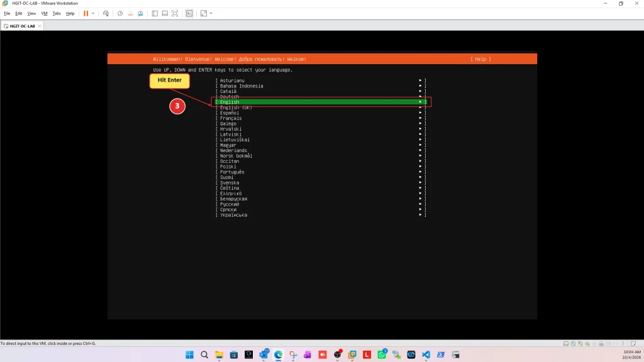Viewport: 644px width, 362px height.
Task: Select Svenska language
Action: point(321,183)
